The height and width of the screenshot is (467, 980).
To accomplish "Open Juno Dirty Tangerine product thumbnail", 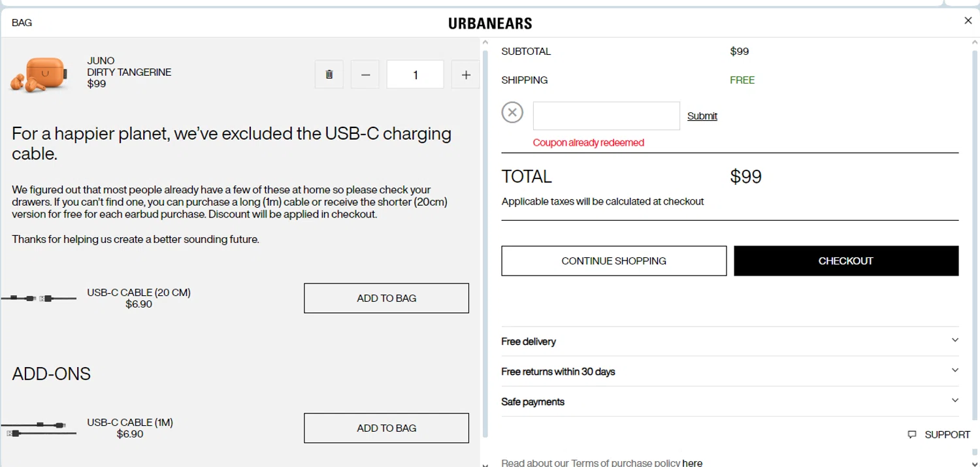I will pyautogui.click(x=39, y=74).
